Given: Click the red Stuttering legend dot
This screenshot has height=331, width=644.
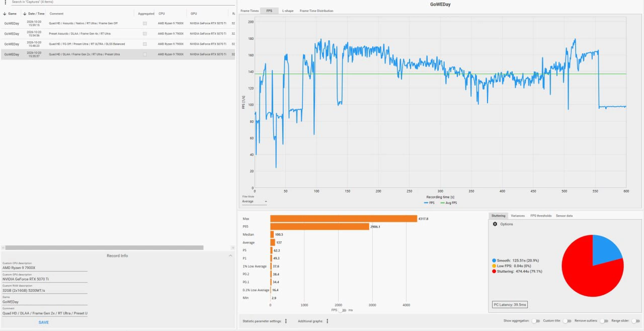Looking at the screenshot, I should (494, 272).
